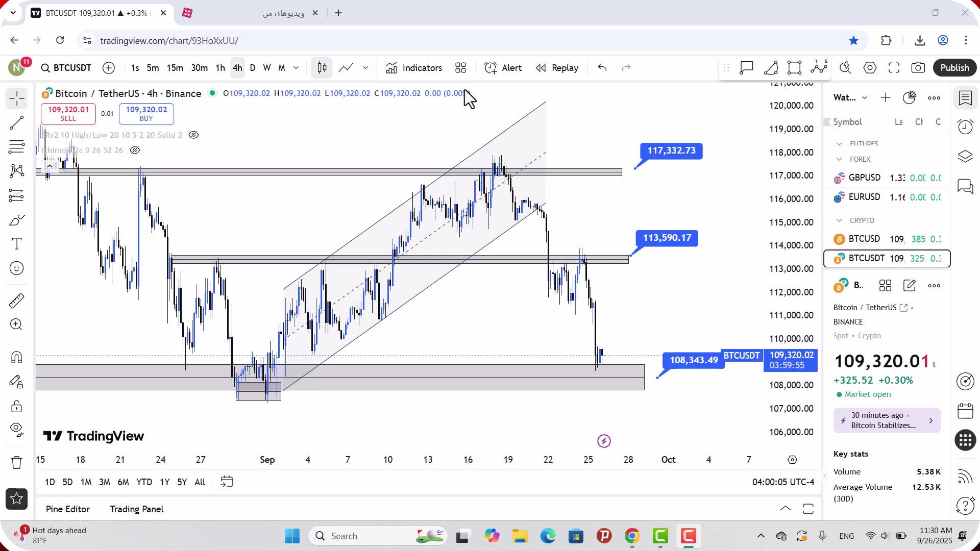Open the Indicators dialog
The image size is (980, 551).
pos(414,68)
